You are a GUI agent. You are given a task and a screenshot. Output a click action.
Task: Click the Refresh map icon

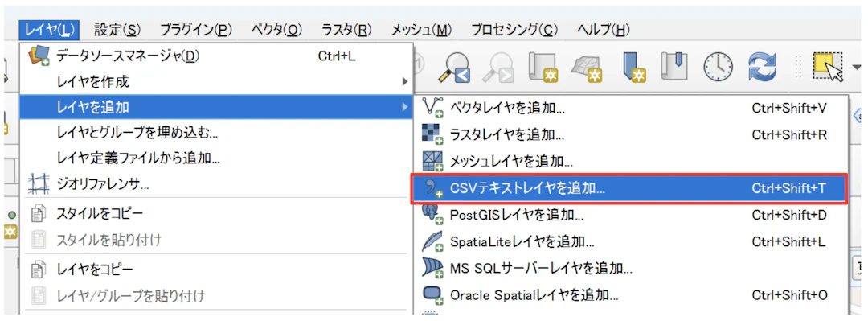pos(762,67)
